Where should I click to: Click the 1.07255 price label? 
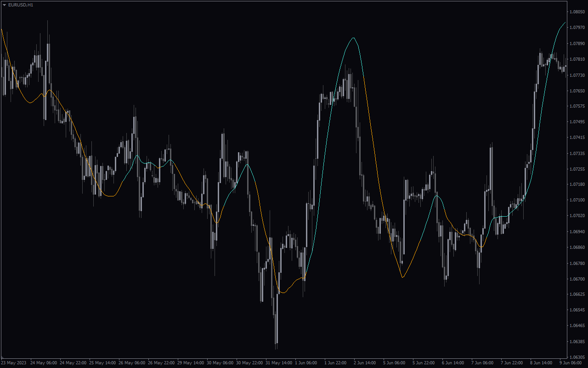(x=577, y=169)
